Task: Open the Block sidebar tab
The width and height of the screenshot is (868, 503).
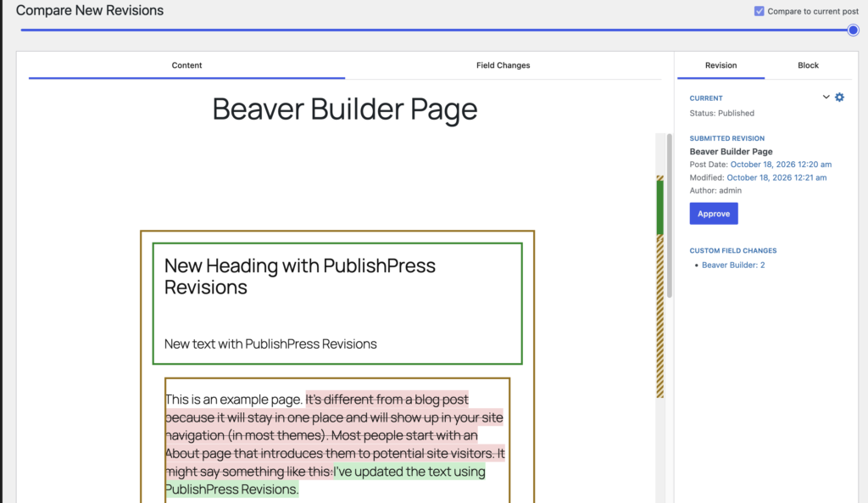Action: click(808, 65)
